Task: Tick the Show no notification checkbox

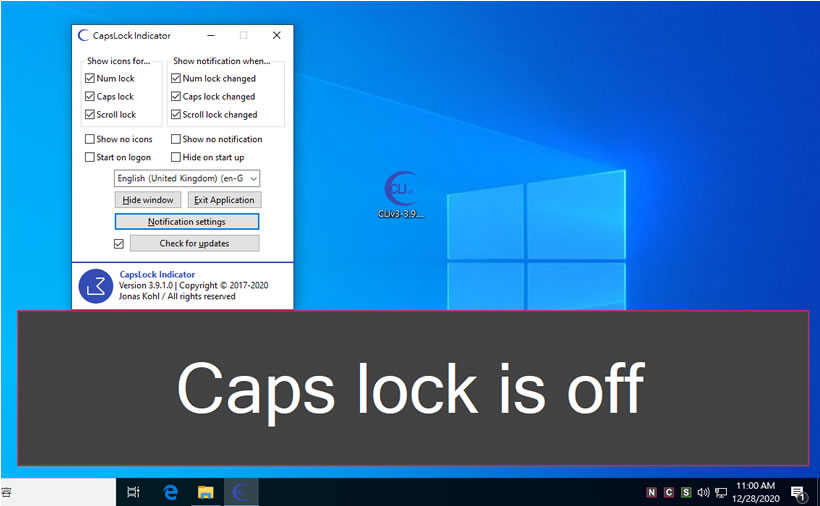Action: pos(176,140)
